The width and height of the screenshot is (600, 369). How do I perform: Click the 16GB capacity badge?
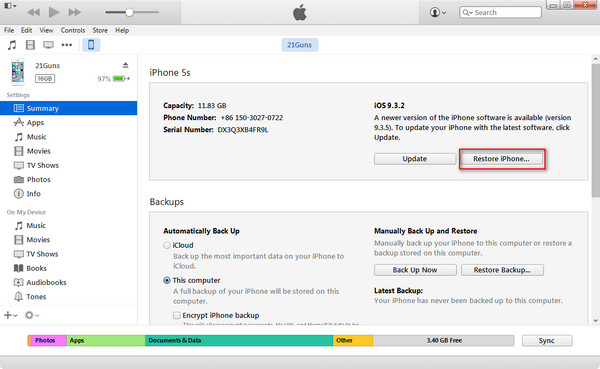pos(45,78)
